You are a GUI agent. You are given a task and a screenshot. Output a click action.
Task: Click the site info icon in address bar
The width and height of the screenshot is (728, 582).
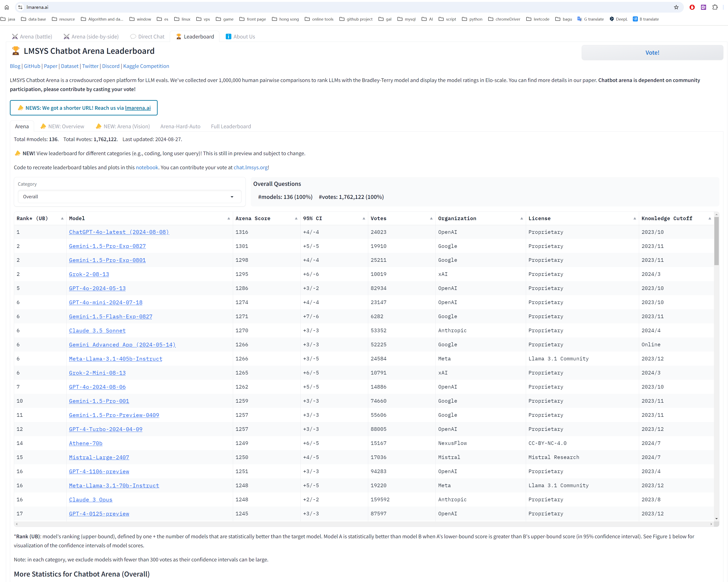(x=20, y=7)
